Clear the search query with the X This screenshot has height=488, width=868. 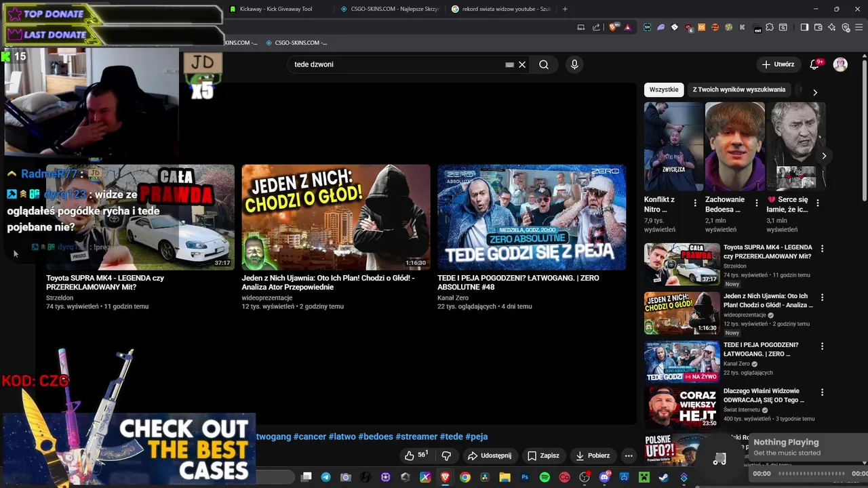pos(522,64)
